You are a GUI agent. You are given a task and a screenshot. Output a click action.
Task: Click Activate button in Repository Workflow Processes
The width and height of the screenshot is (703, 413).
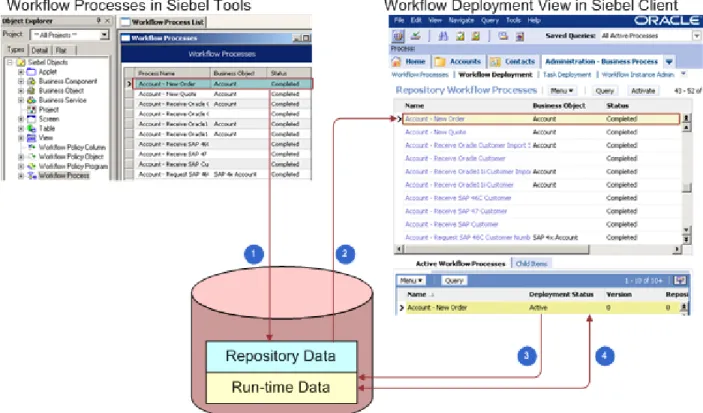pos(643,91)
